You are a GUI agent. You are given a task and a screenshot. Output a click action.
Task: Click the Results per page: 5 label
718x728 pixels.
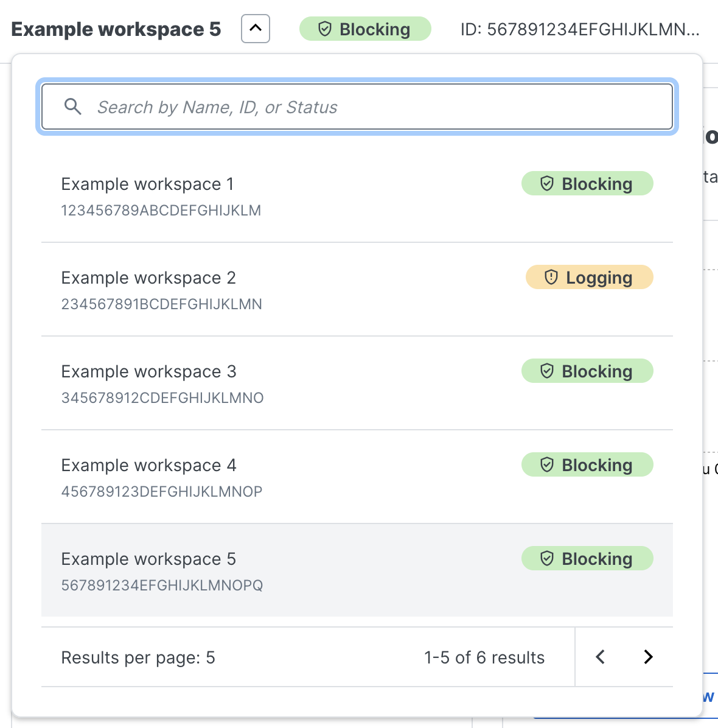tap(138, 657)
